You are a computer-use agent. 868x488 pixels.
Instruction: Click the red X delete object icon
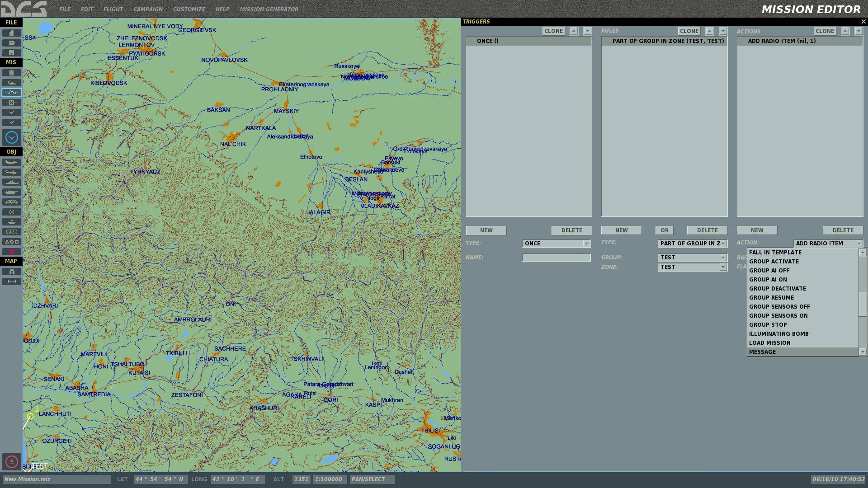(12, 252)
